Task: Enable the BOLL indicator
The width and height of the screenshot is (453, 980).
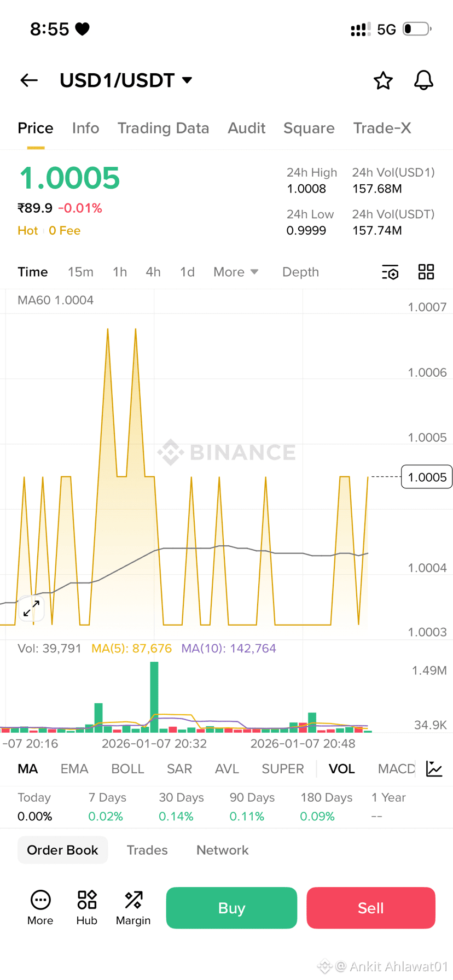Action: (127, 769)
